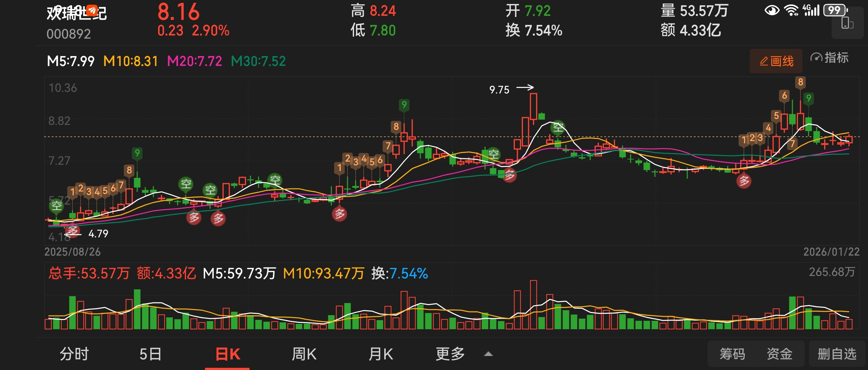Tap the orange 8 badge at far right peak
The width and height of the screenshot is (868, 370).
(x=800, y=82)
